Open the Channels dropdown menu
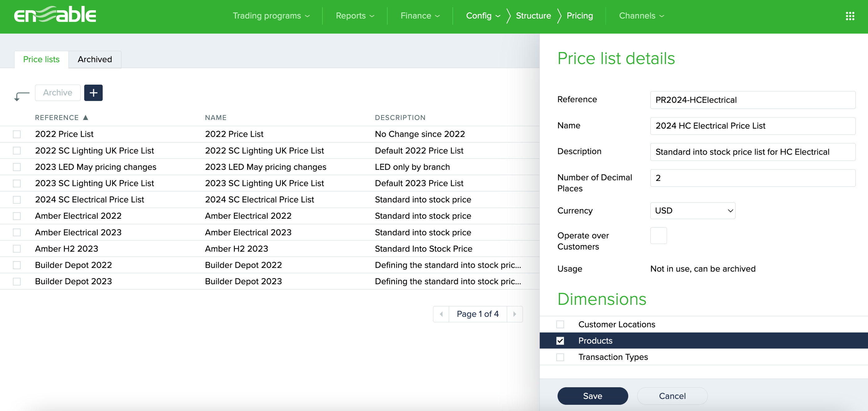Image resolution: width=868 pixels, height=411 pixels. click(641, 16)
